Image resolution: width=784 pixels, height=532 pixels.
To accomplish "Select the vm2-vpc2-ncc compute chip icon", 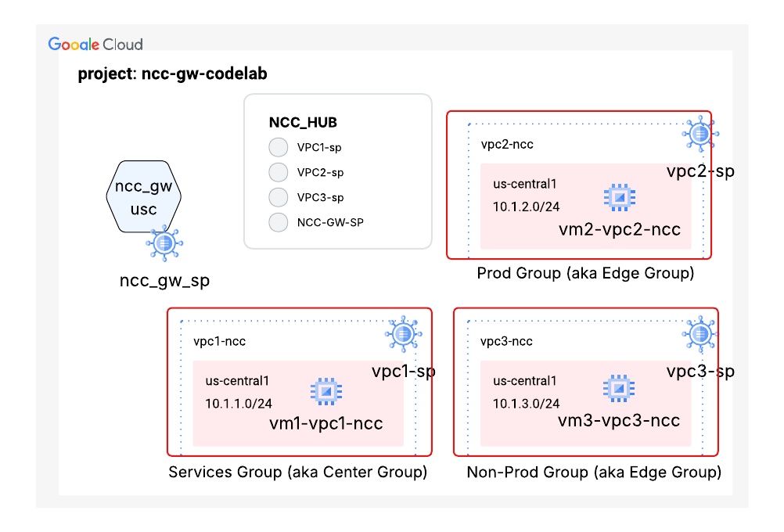I will point(620,197).
